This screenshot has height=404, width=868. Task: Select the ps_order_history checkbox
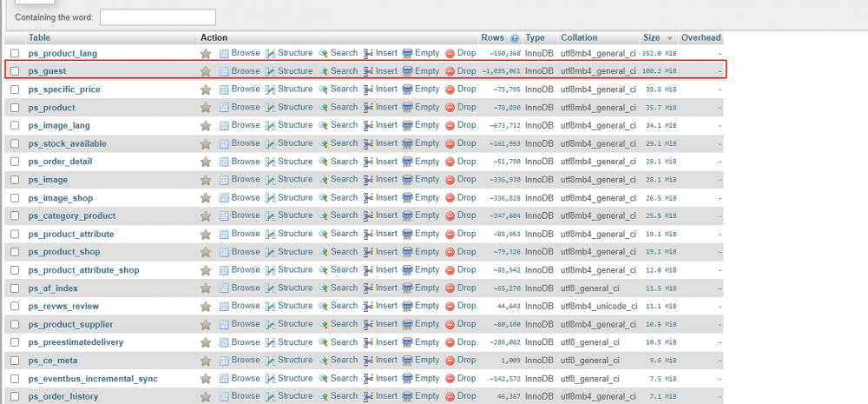pos(15,397)
